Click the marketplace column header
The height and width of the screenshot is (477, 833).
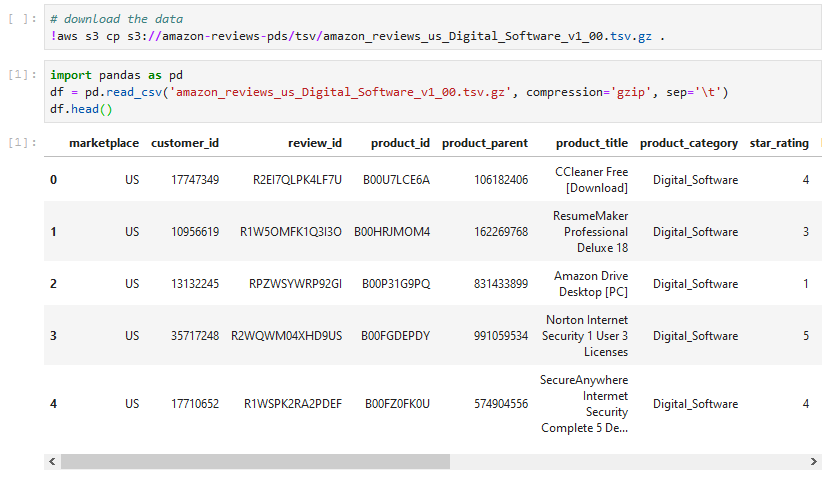[x=104, y=143]
